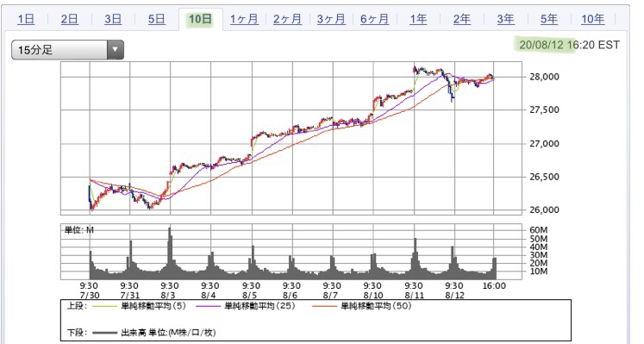Click the price candles at the 8/11 opening peak

click(x=416, y=69)
